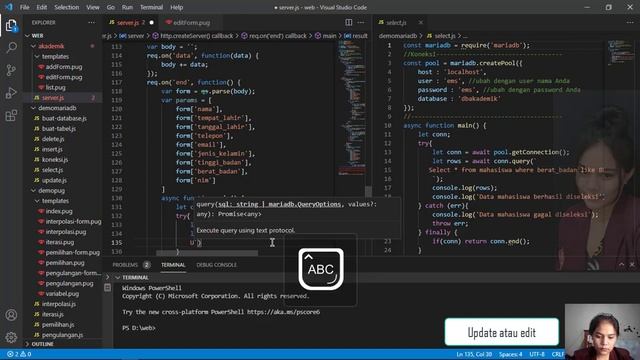The height and width of the screenshot is (360, 640).
Task: Switch to the server.js editor tab
Action: click(x=130, y=22)
